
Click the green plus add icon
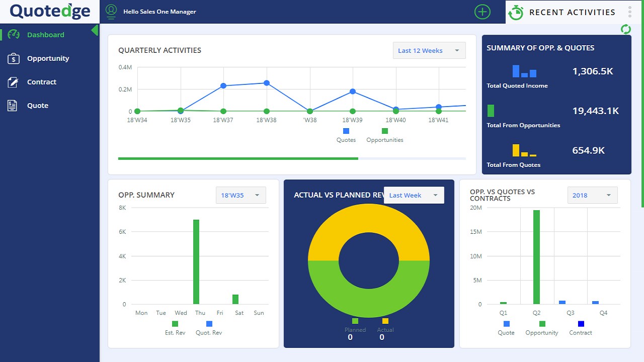pyautogui.click(x=482, y=12)
